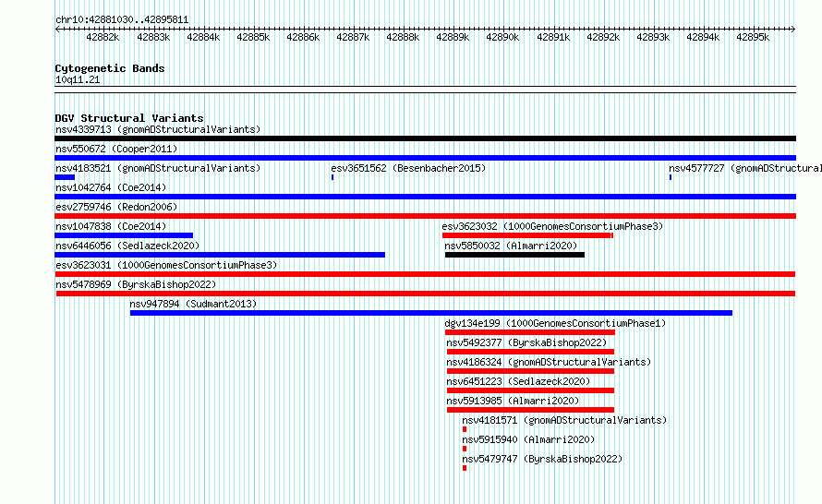Click the nsv5492377 red variant bar
Image resolution: width=822 pixels, height=504 pixels.
(x=530, y=352)
